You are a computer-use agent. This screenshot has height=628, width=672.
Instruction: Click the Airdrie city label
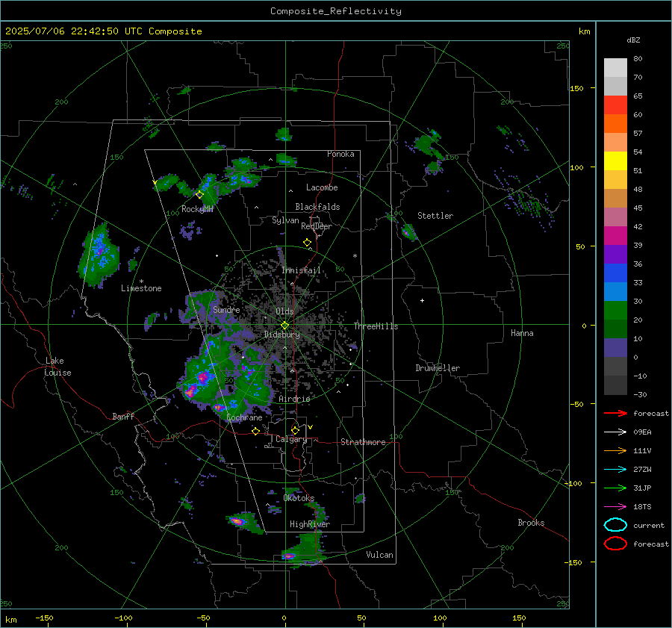pyautogui.click(x=294, y=399)
